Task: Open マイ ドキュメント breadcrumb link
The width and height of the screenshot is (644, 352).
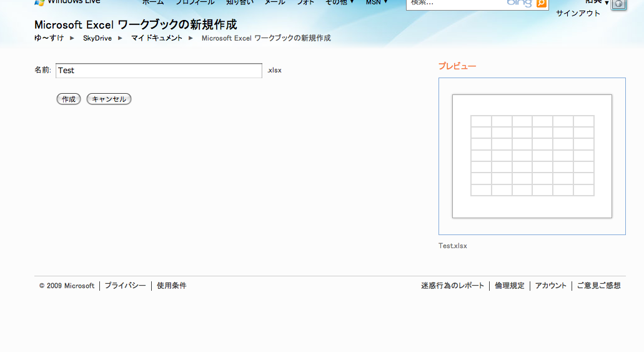Action: [x=157, y=38]
